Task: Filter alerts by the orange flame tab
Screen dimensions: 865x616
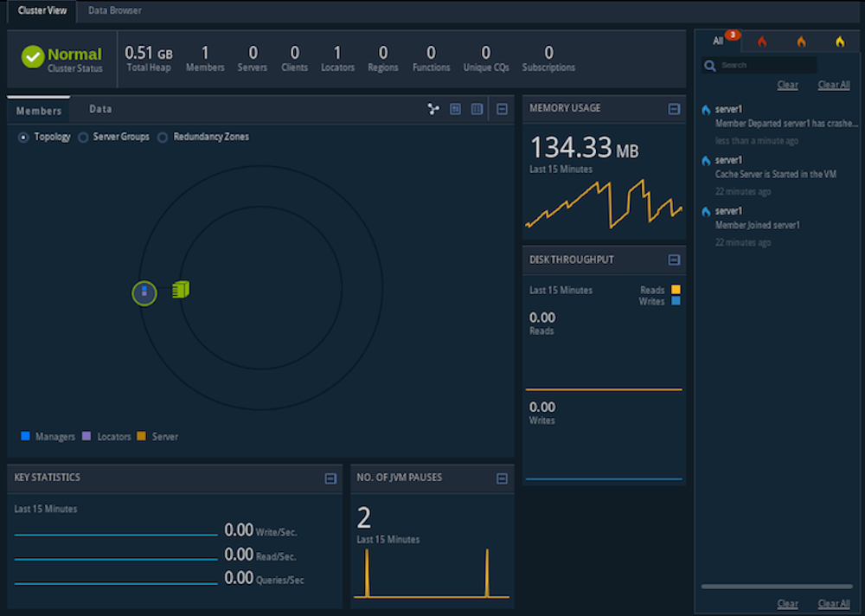Action: coord(801,42)
